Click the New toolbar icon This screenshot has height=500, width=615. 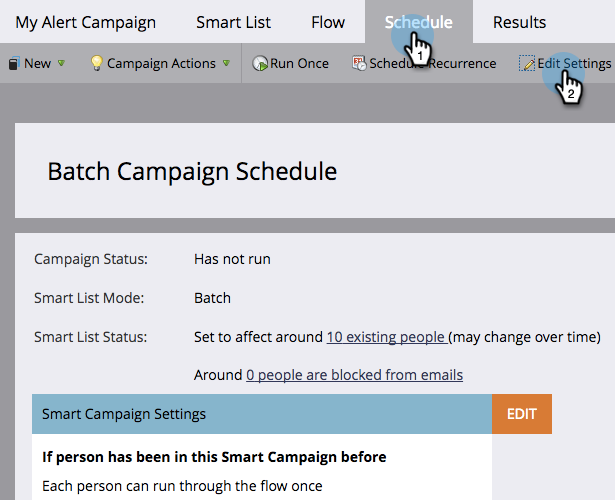point(13,63)
